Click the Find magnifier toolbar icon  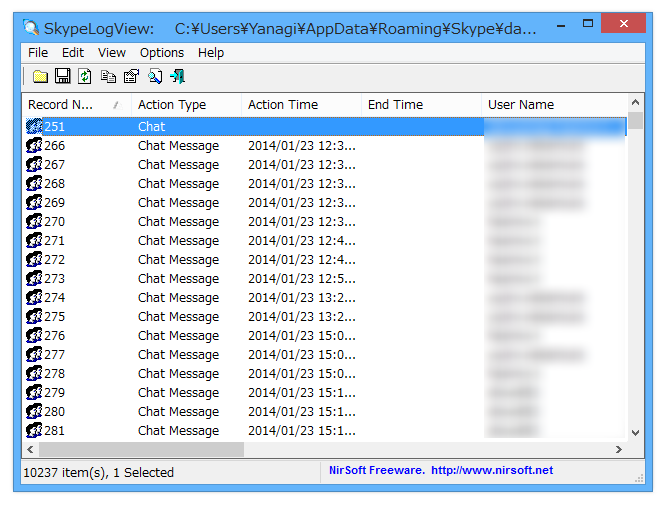[x=155, y=76]
